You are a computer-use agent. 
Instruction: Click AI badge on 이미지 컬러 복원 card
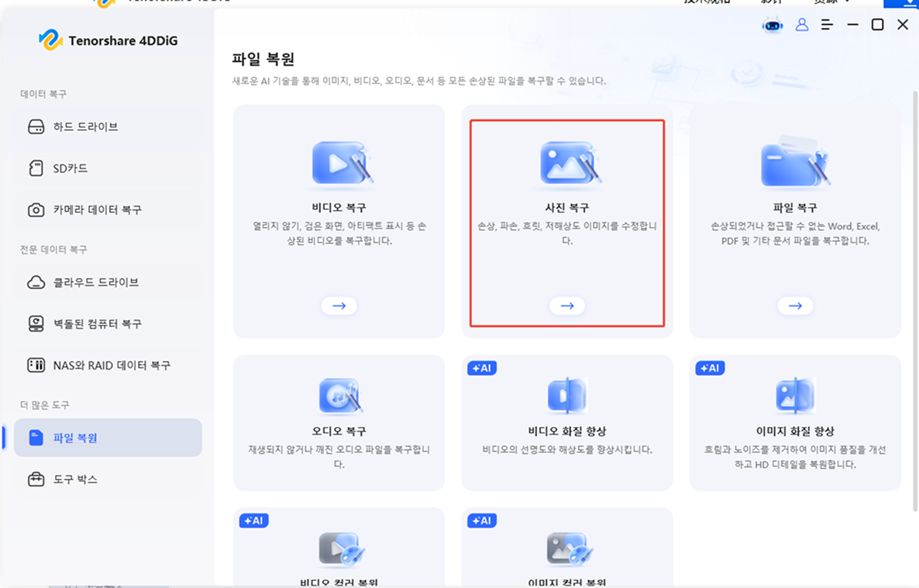pyautogui.click(x=482, y=521)
